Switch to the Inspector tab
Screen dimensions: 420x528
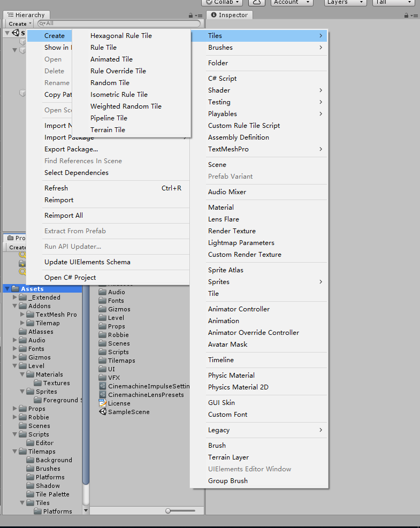(x=230, y=15)
